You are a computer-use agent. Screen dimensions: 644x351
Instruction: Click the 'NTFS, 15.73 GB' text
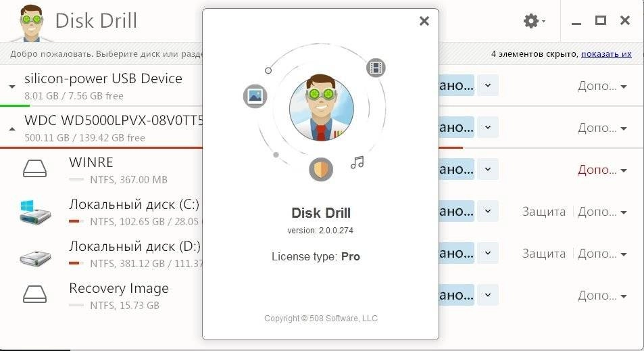coord(124,306)
